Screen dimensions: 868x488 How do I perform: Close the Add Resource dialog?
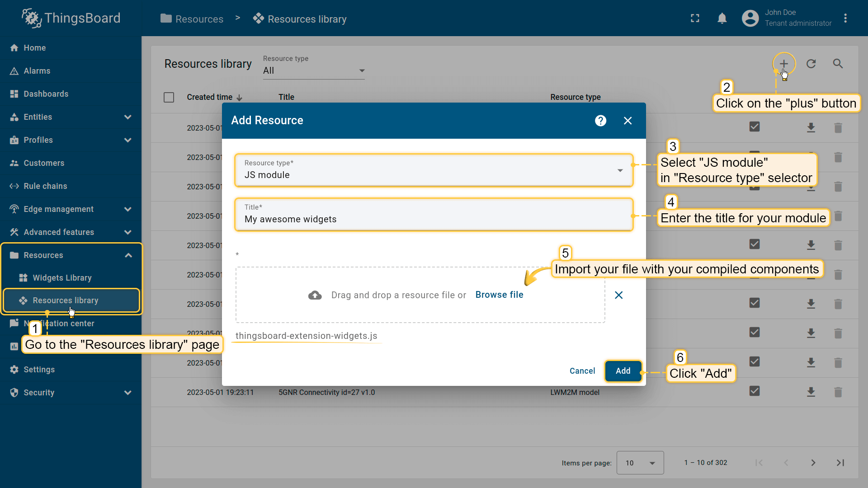(627, 121)
